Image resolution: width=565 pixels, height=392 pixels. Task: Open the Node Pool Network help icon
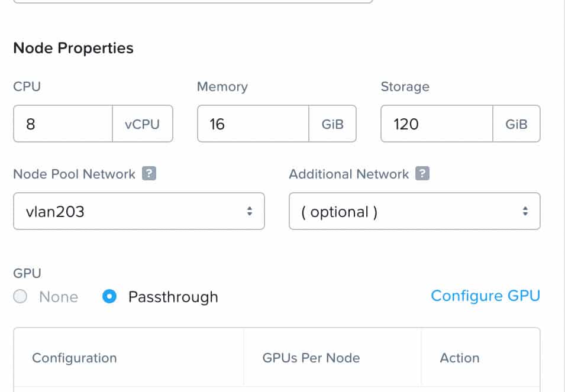pos(149,173)
